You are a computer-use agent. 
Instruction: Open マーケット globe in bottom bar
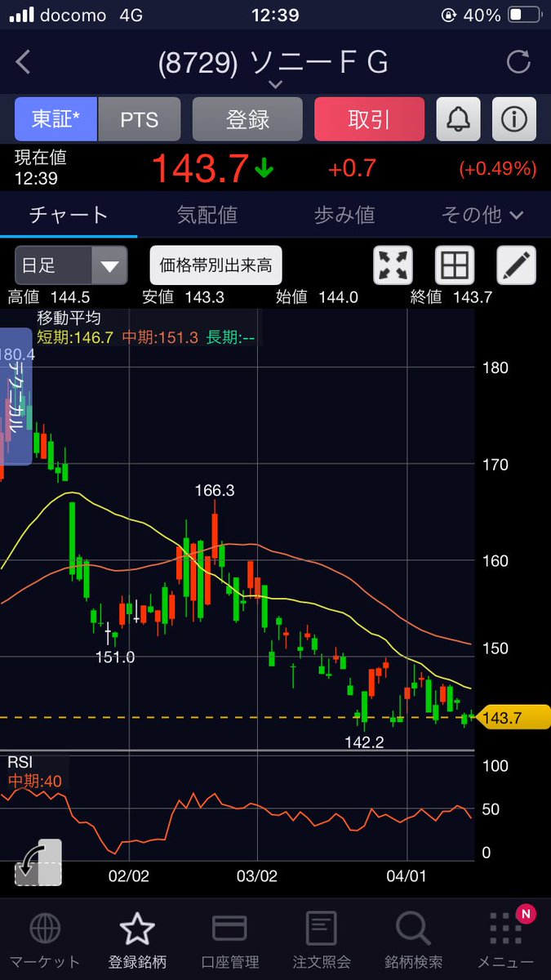[x=45, y=942]
